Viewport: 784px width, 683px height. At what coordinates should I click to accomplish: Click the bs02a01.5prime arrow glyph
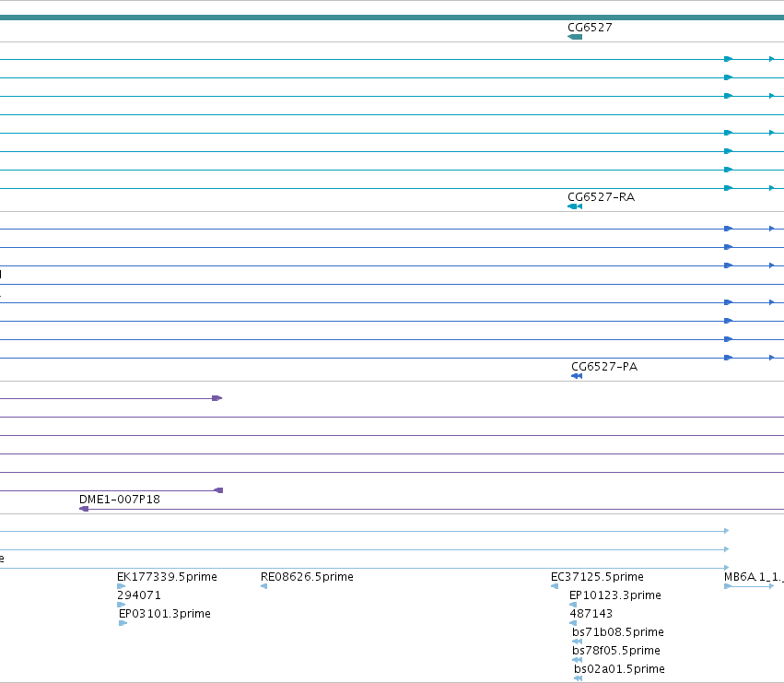pos(578,678)
